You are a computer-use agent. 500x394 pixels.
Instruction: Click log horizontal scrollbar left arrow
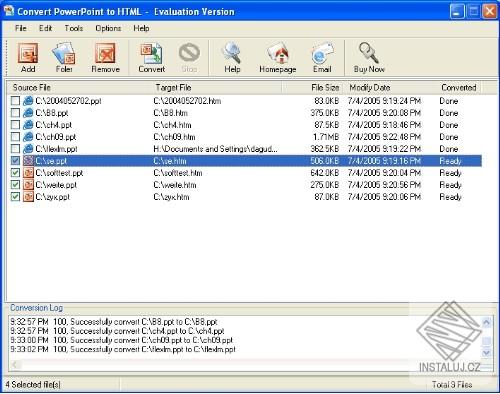coord(15,365)
